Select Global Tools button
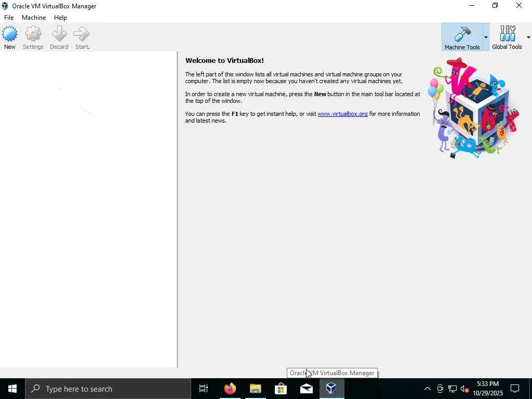 (507, 37)
